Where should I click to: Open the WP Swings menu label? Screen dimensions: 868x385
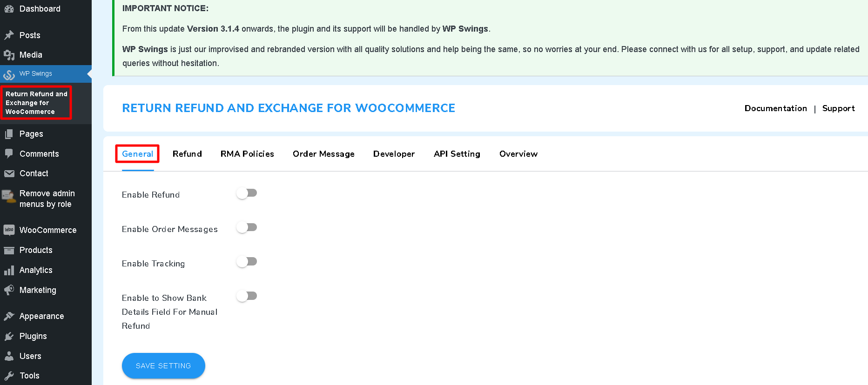pos(36,74)
